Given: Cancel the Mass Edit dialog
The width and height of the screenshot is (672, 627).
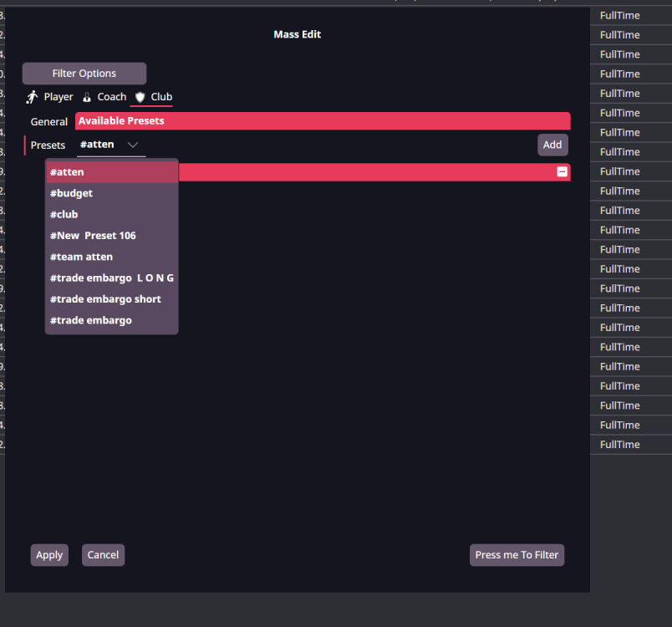Looking at the screenshot, I should tap(103, 554).
